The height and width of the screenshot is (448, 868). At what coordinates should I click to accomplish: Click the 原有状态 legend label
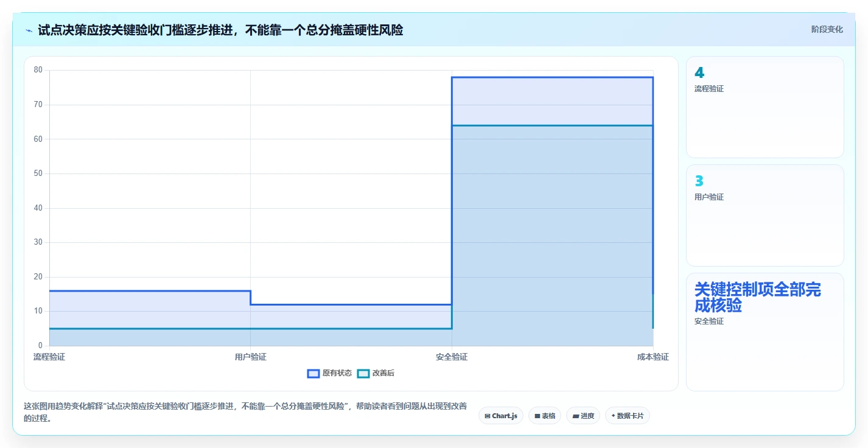(337, 373)
